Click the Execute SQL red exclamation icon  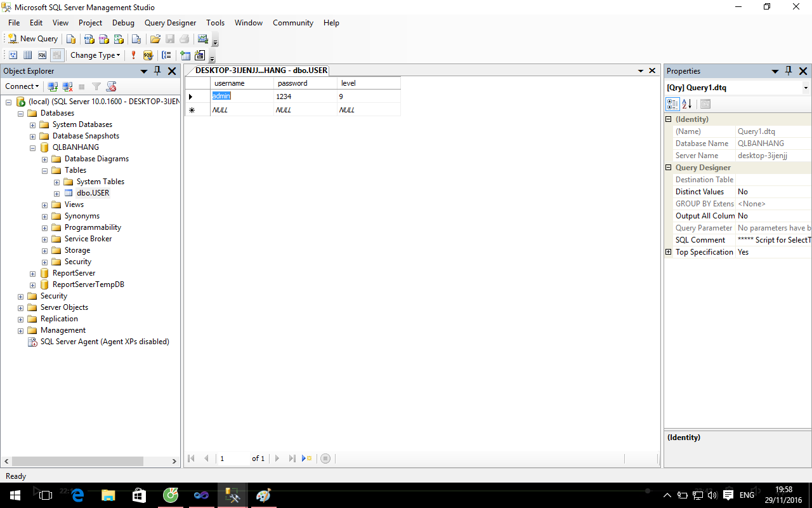[133, 55]
